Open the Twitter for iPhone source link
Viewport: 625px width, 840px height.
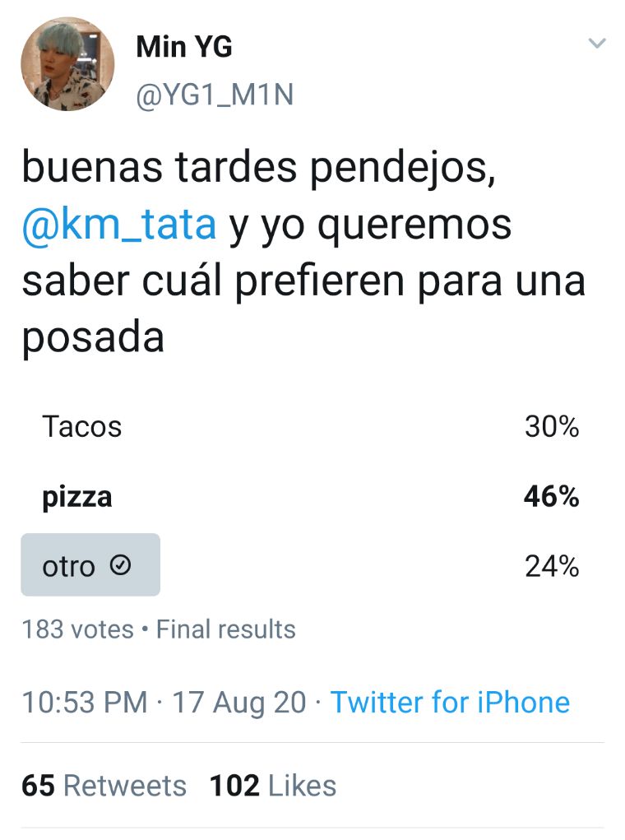pos(450,703)
